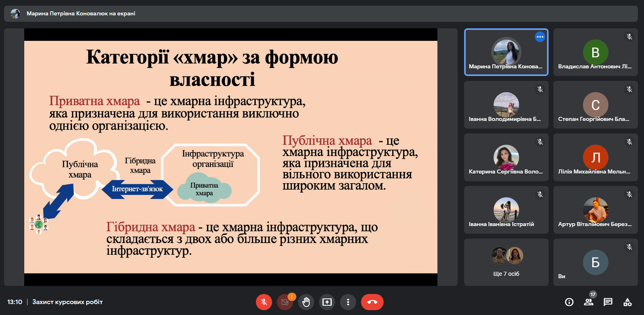Click presenter avatar in top banner
Viewport: 644px width, 315px height.
[x=15, y=14]
